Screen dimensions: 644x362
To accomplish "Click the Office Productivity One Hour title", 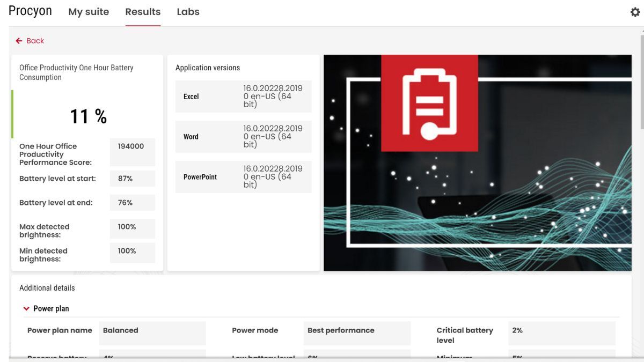I will coord(76,72).
